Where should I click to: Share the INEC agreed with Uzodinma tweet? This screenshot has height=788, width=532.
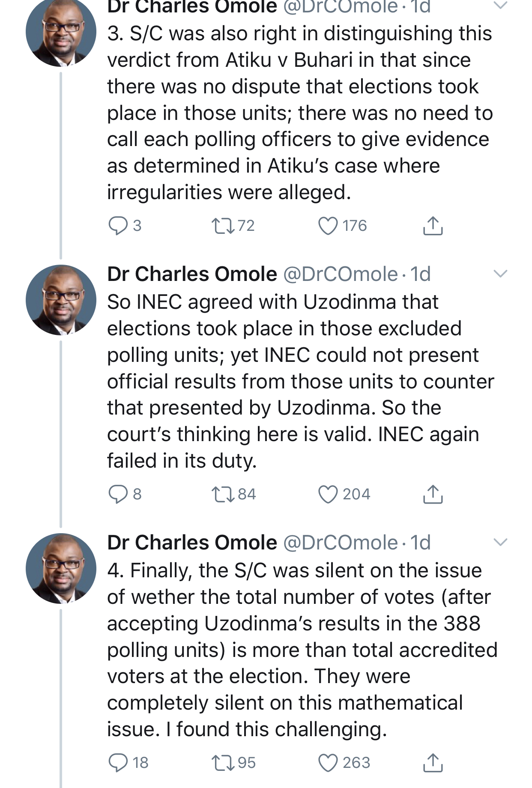[433, 494]
